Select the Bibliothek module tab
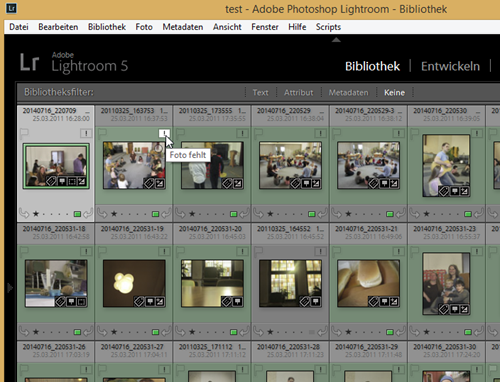 click(372, 66)
